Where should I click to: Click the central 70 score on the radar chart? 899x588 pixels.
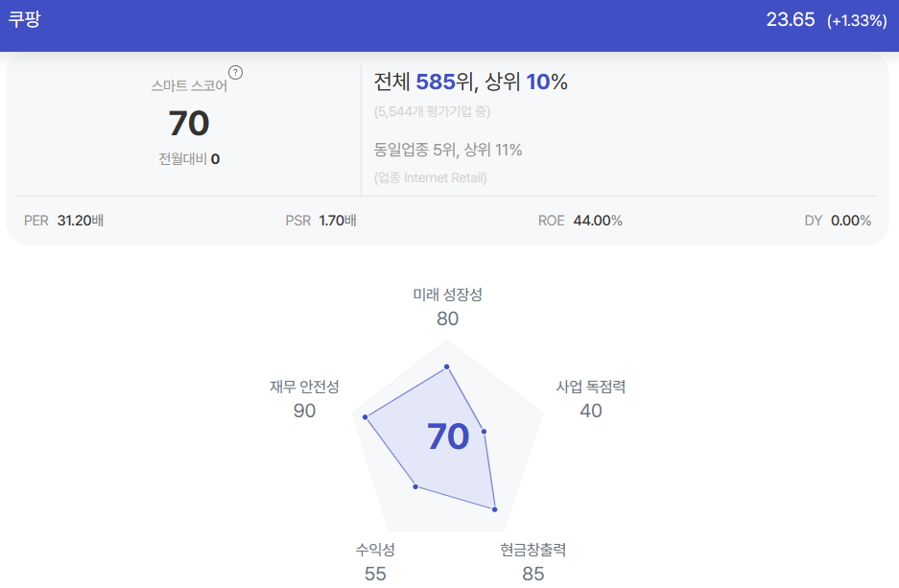(448, 436)
